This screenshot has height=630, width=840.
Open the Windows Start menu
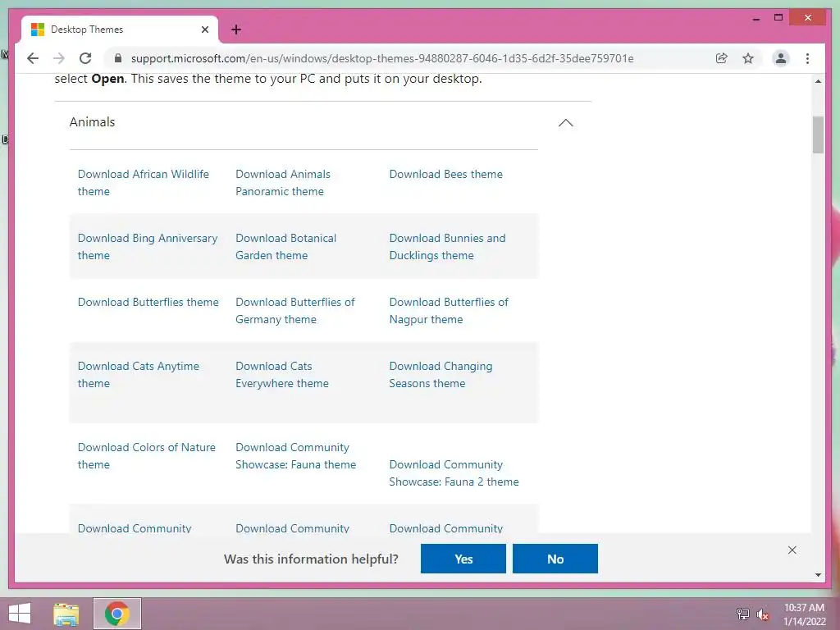(x=20, y=614)
